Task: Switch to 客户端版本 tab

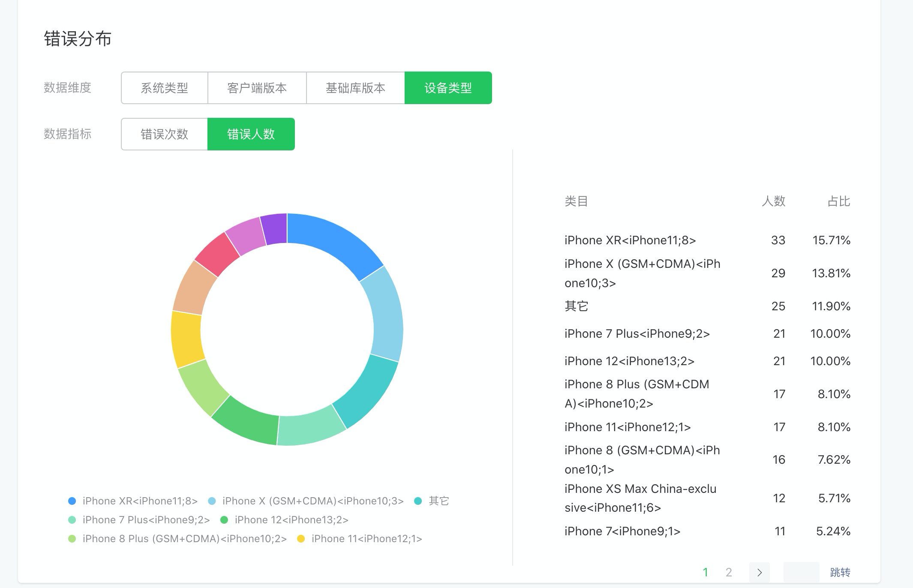Action: tap(257, 88)
